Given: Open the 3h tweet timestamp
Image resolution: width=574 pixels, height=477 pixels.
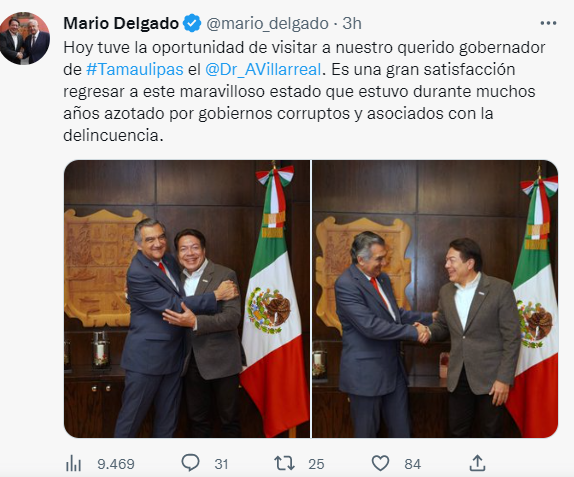Looking at the screenshot, I should [352, 24].
